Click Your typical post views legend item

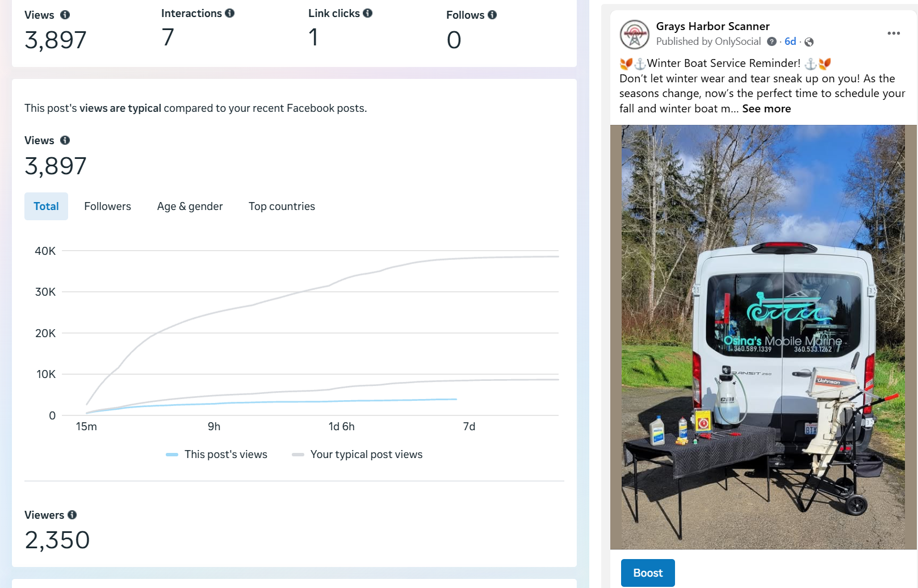click(x=357, y=455)
